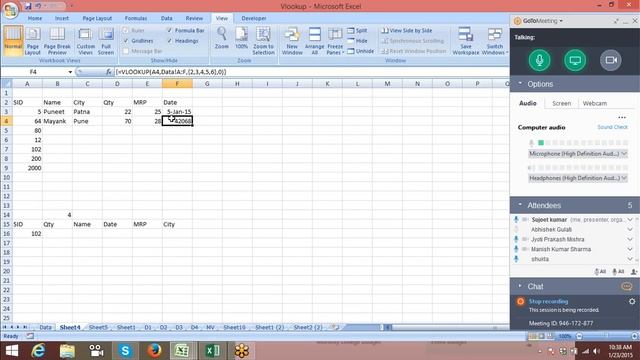
Task: Switch to Full Screen view
Action: 106,40
